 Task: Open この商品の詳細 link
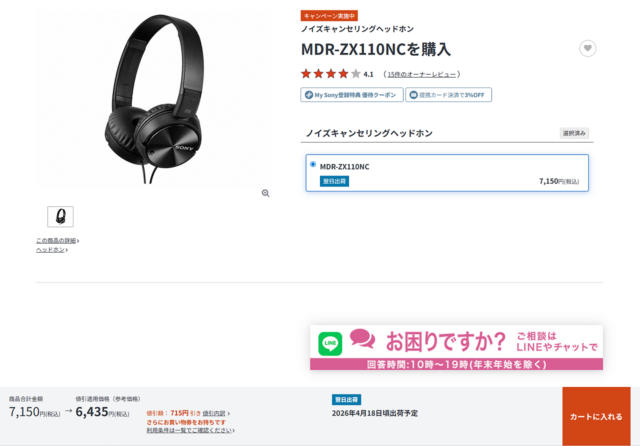[58, 241]
